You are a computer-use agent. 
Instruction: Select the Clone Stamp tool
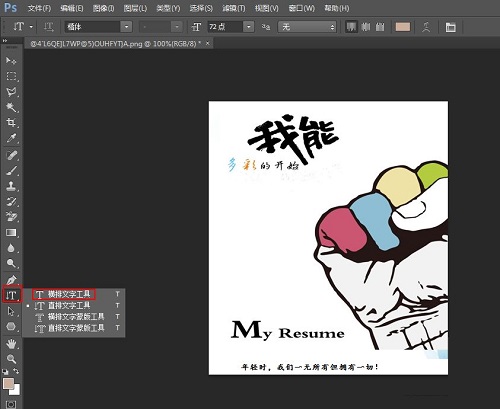11,186
